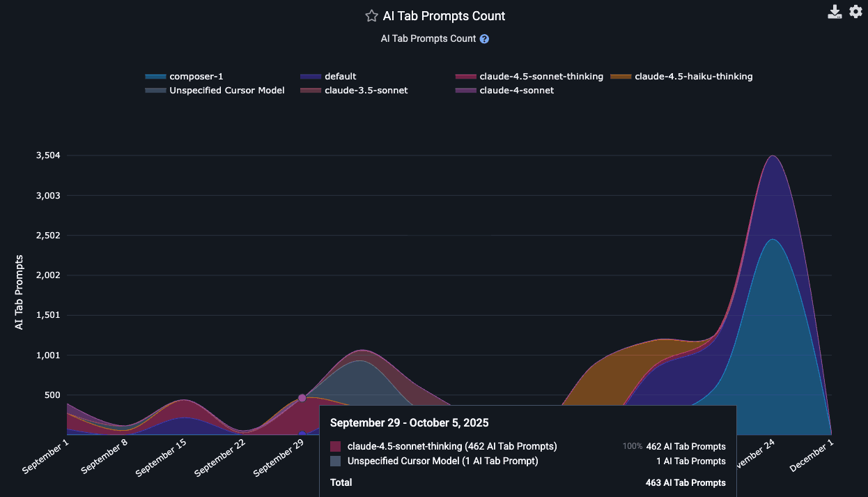
Task: Hide the claude-3.5-sonnet legend series
Action: (x=366, y=91)
